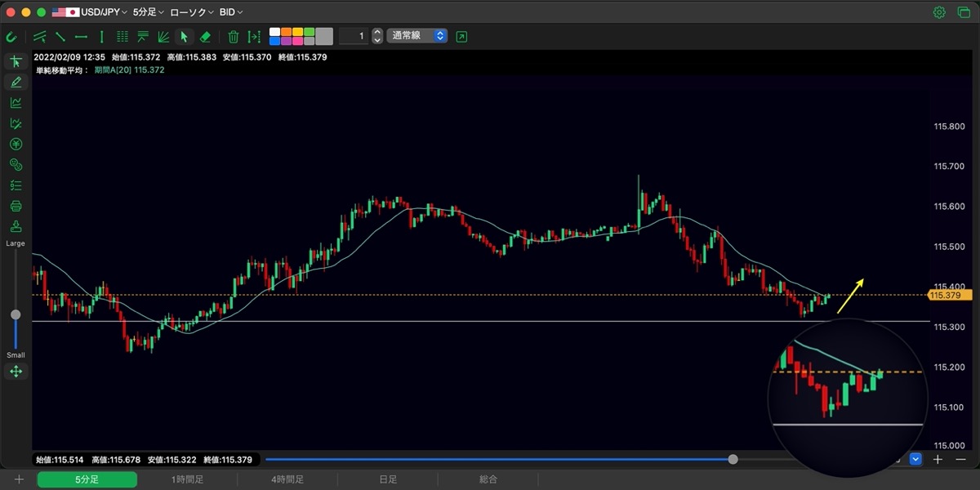The height and width of the screenshot is (490, 980).
Task: Select the horizontal line tool
Action: pos(81,37)
